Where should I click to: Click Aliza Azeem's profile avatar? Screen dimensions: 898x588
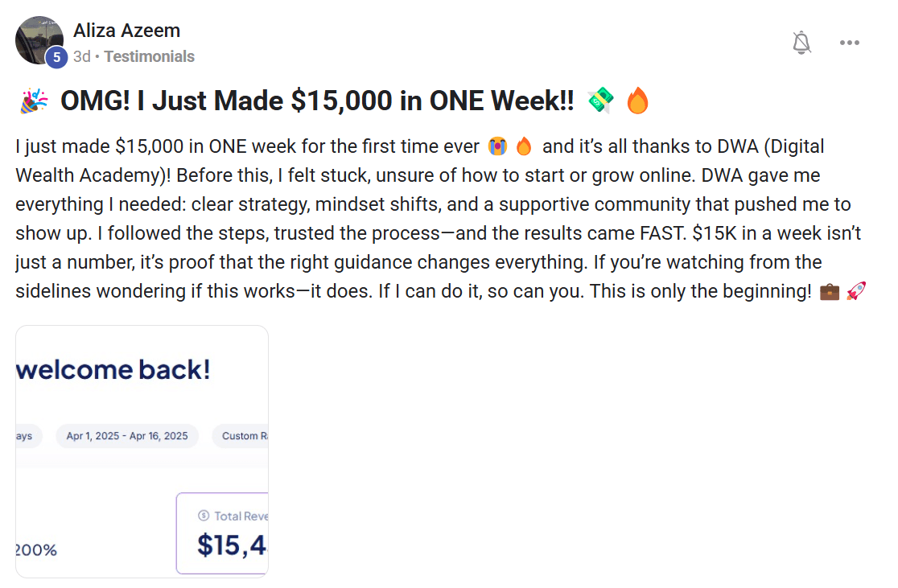(39, 39)
